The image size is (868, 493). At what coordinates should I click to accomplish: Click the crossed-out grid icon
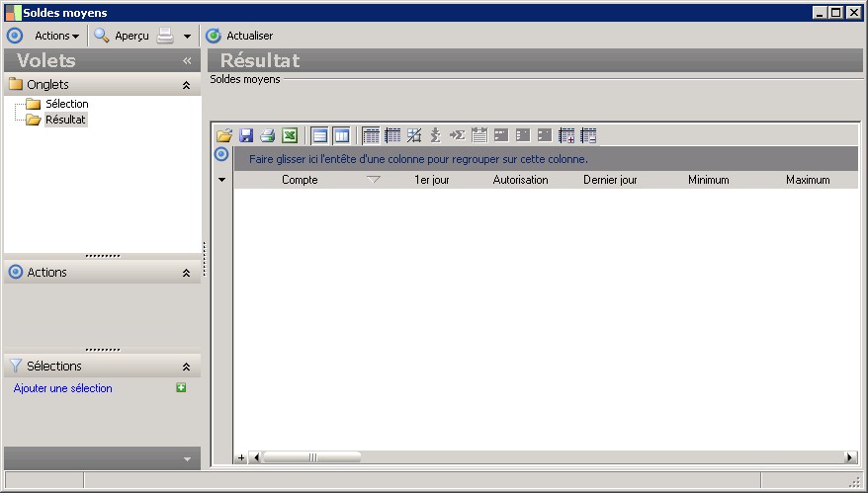pyautogui.click(x=414, y=135)
